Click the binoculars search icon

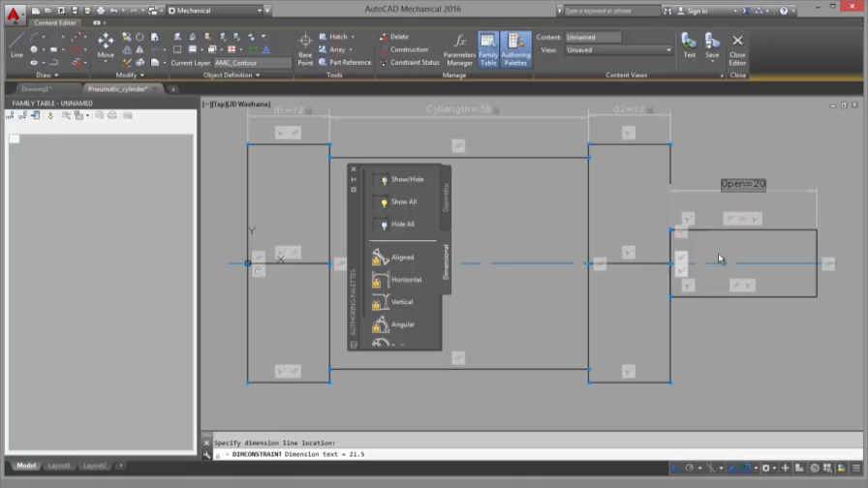pyautogui.click(x=667, y=11)
